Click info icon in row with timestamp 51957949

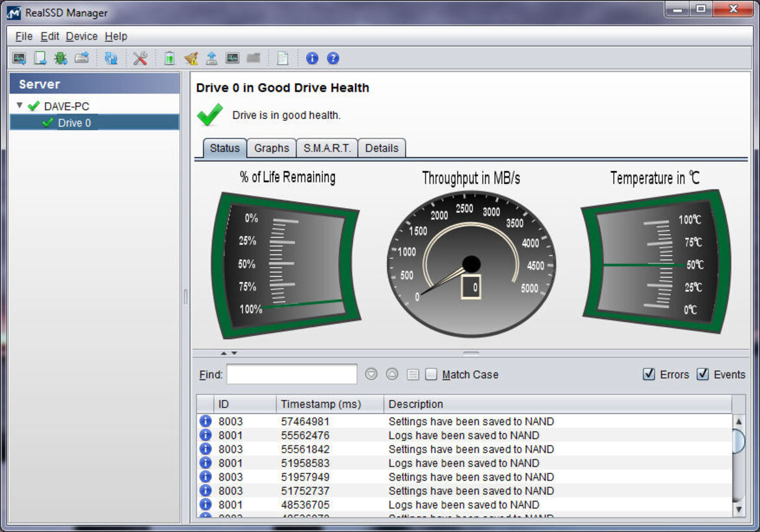tap(205, 477)
